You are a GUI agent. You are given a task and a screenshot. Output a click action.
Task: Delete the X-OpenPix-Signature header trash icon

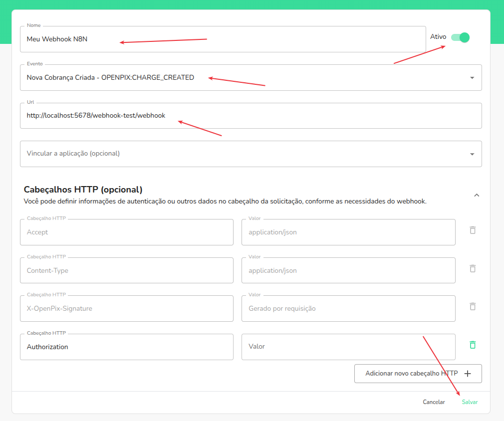click(473, 306)
